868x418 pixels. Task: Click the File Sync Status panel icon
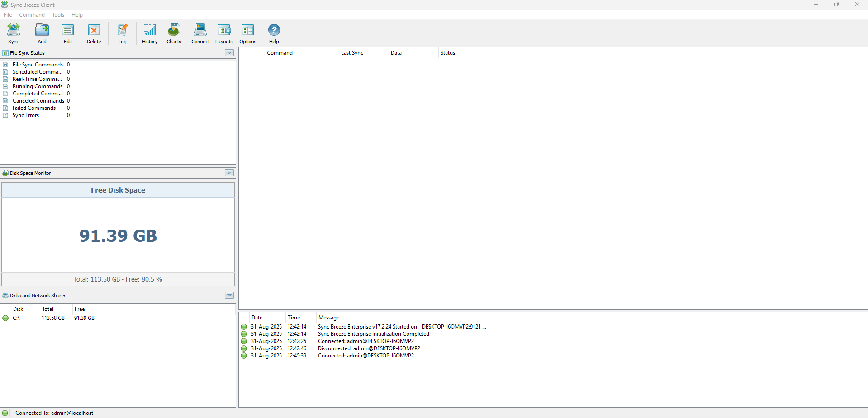(x=5, y=53)
